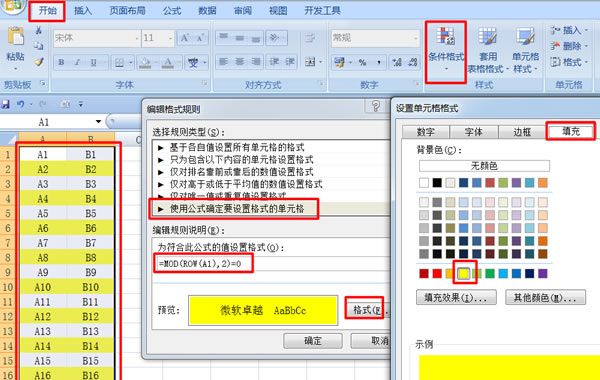Select cell B4 in the worksheet
The image size is (600, 380).
pyautogui.click(x=90, y=199)
